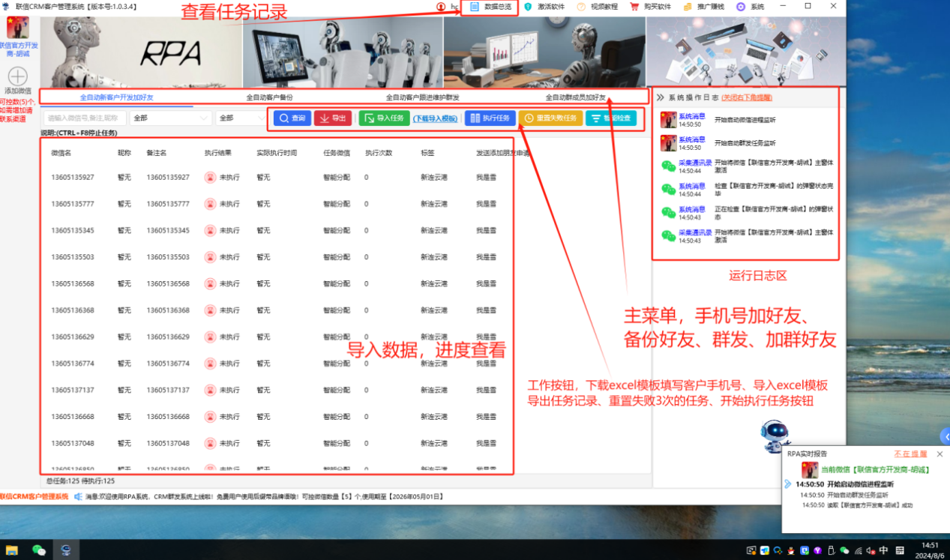Click the 中 input method indicator
Image resolution: width=950 pixels, height=560 pixels.
884,550
